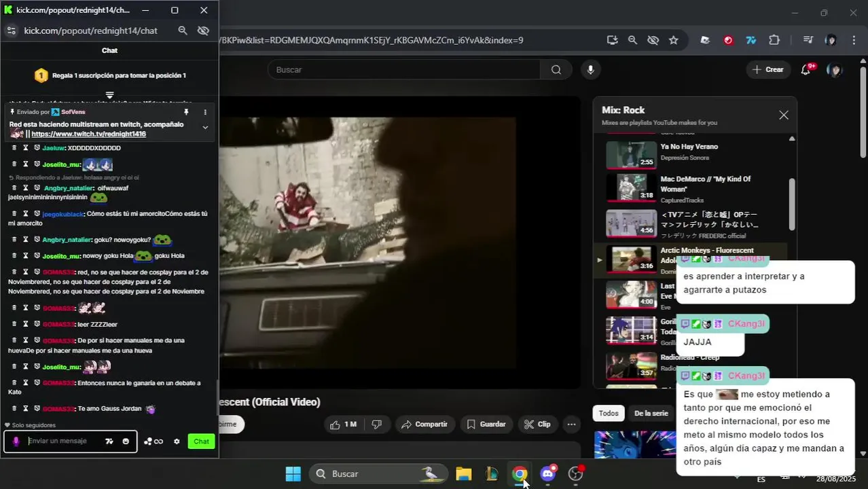868x489 pixels.
Task: Open more video actions three-dot button
Action: (x=572, y=424)
